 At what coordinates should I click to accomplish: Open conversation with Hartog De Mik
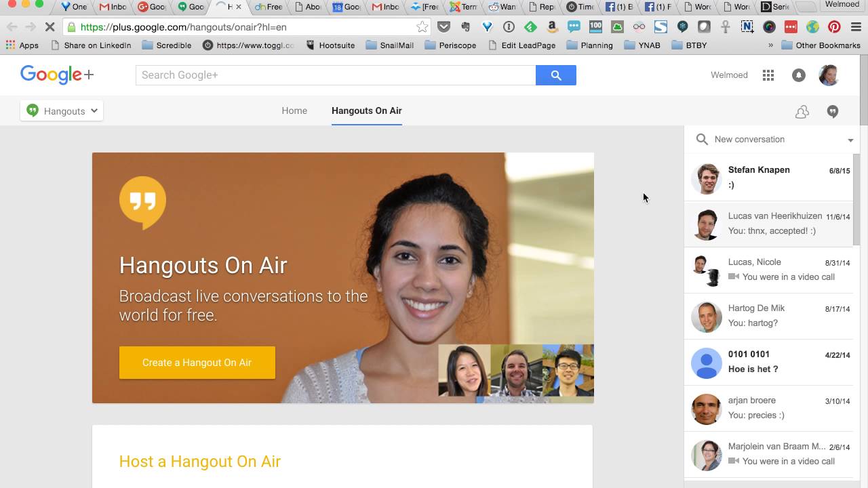[x=768, y=316]
